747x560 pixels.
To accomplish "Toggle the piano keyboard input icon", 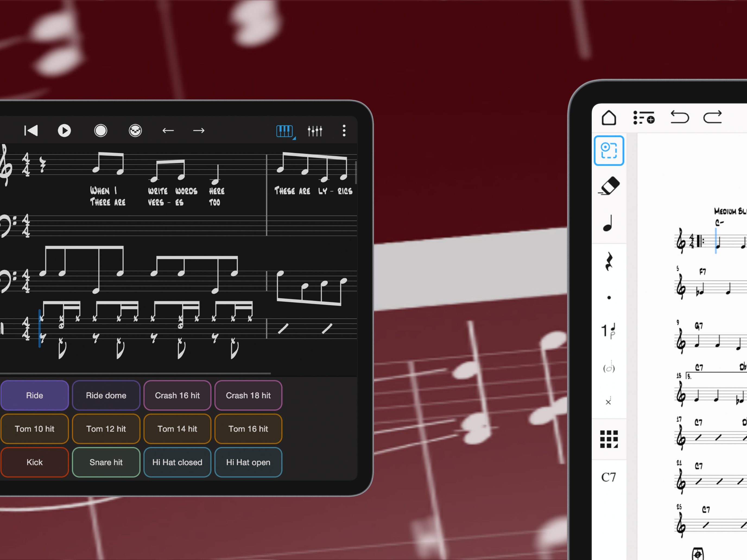I will point(284,131).
